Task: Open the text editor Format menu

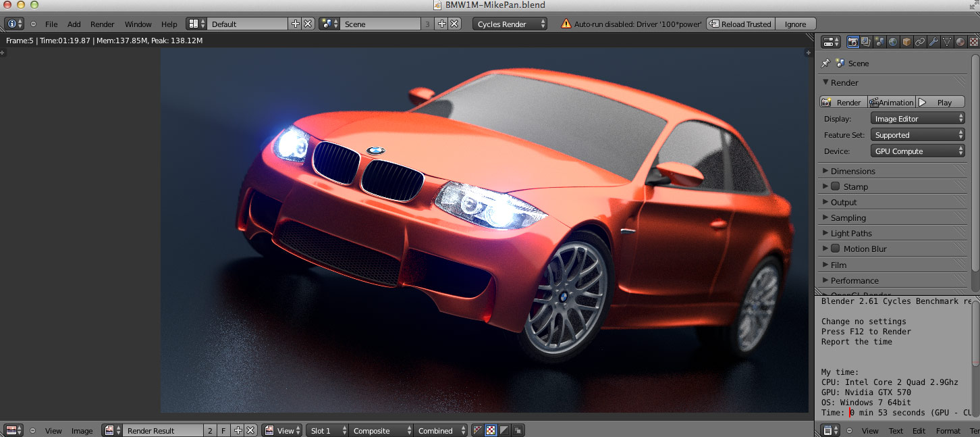Action: (x=948, y=430)
